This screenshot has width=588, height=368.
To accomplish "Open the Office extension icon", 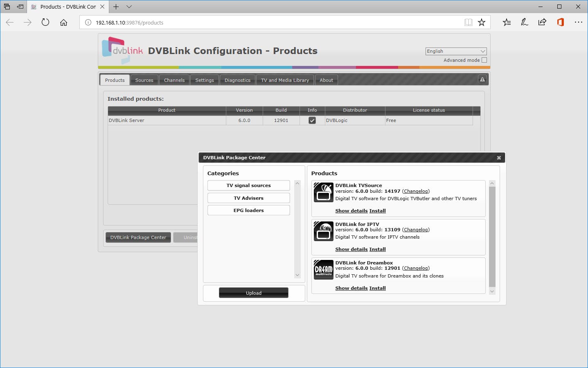I will pos(560,23).
